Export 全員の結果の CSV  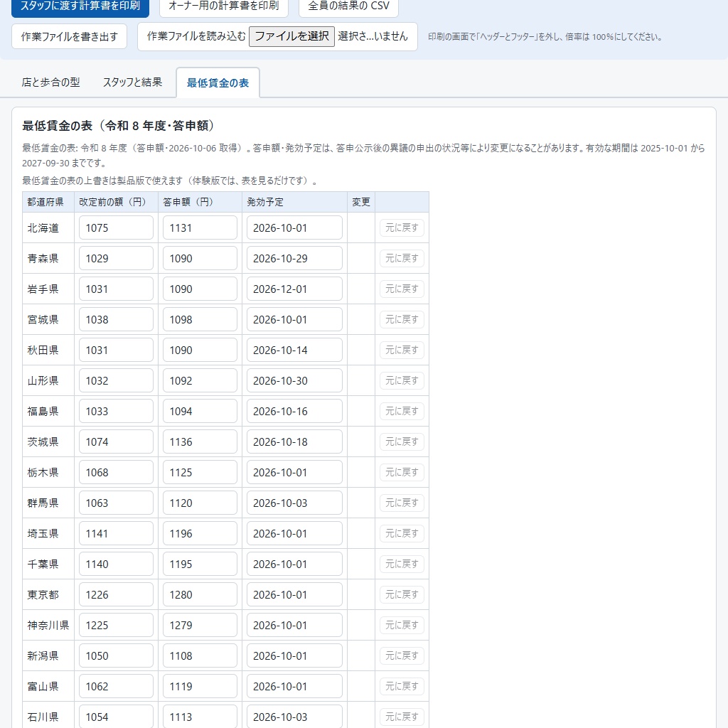pyautogui.click(x=348, y=6)
